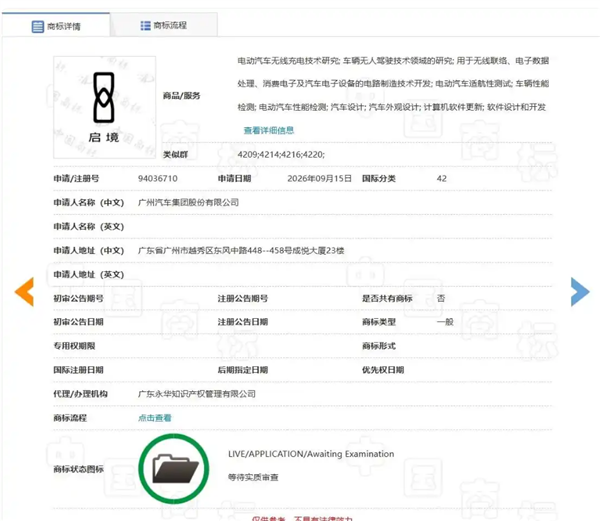Select similar group codes 4209;4214;4216;4220;
The width and height of the screenshot is (600, 521).
[x=281, y=155]
